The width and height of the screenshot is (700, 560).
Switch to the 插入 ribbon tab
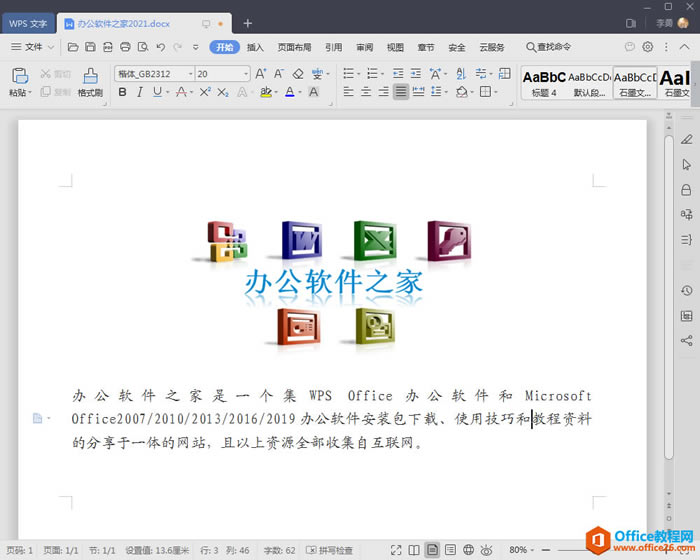click(x=255, y=47)
